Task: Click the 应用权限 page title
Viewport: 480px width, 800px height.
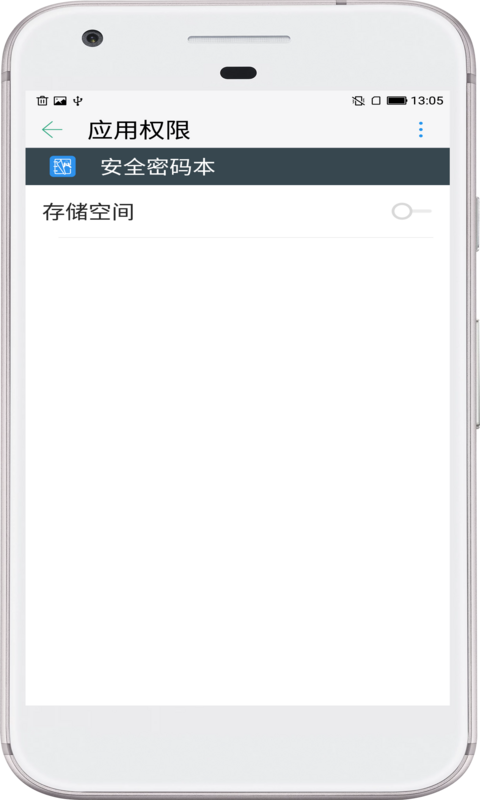Action: coord(139,130)
